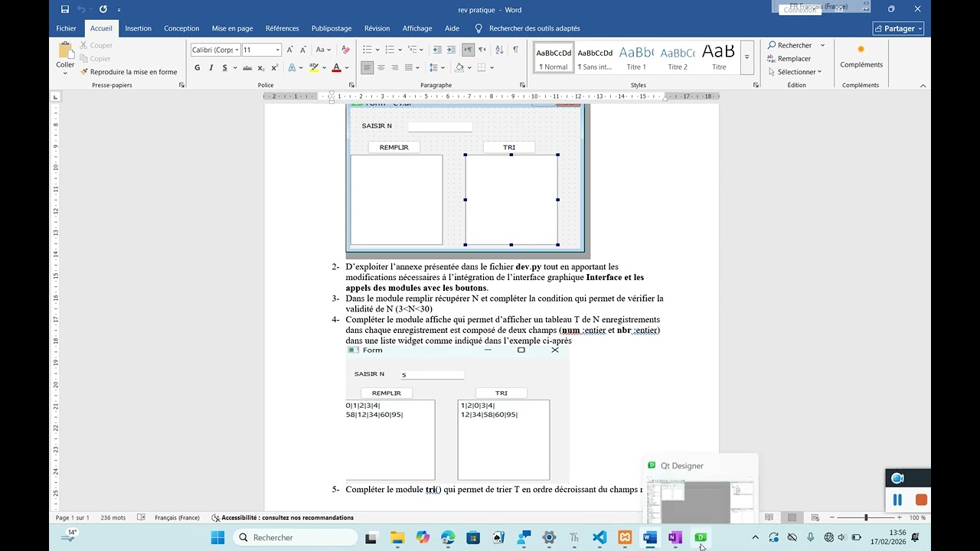Collapse the ribbon with the chevron

tap(923, 86)
